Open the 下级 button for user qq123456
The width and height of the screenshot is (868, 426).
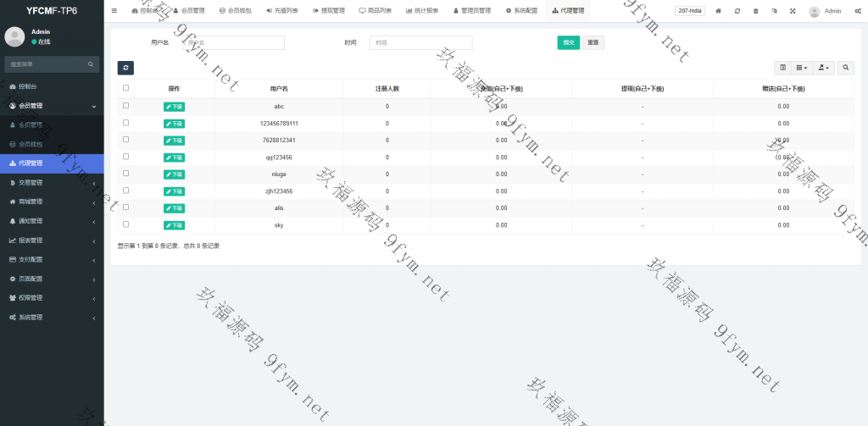(x=174, y=158)
